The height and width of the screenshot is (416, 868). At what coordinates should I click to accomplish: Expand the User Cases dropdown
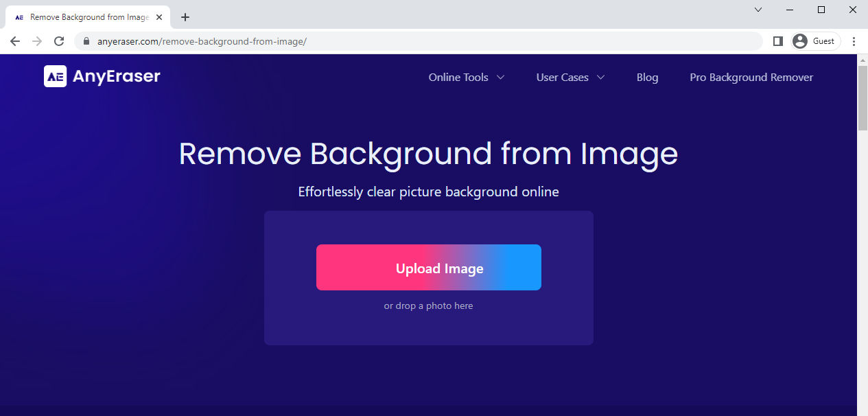coord(570,78)
